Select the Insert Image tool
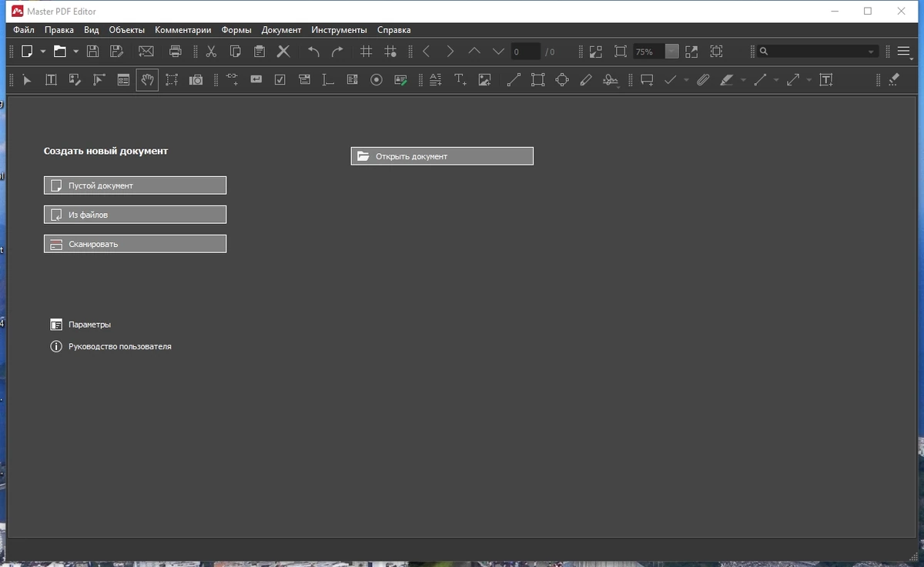The width and height of the screenshot is (924, 567). [484, 79]
